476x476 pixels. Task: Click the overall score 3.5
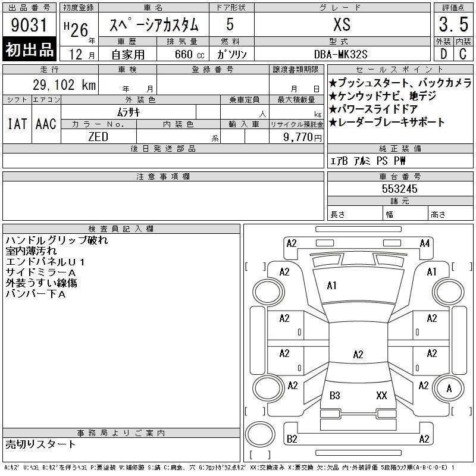pos(453,24)
